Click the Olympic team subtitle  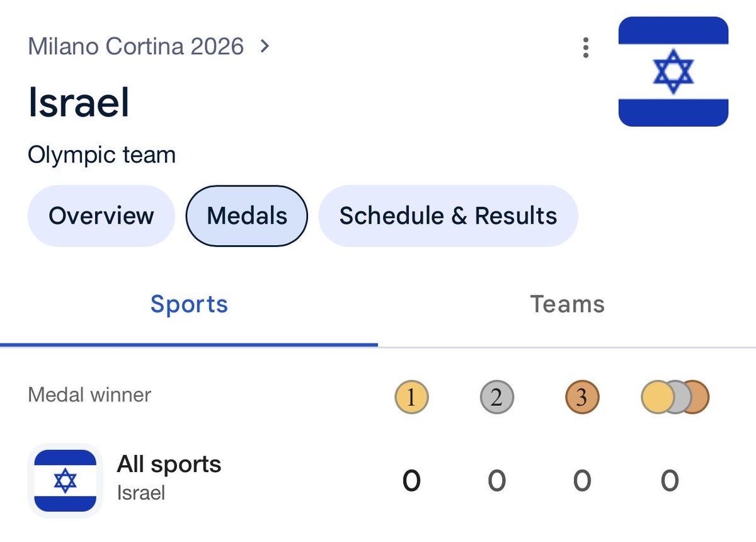[101, 155]
